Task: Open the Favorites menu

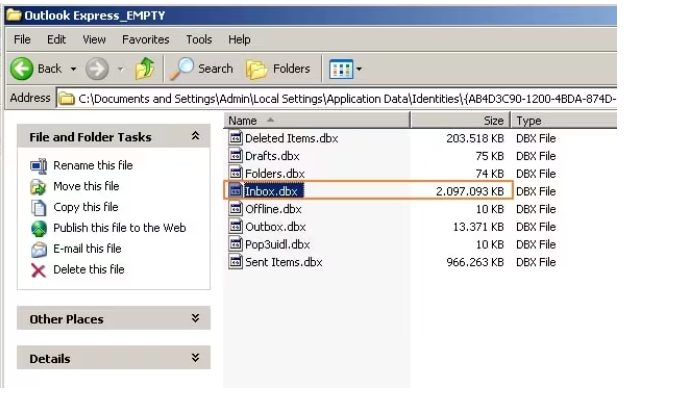Action: pos(146,39)
